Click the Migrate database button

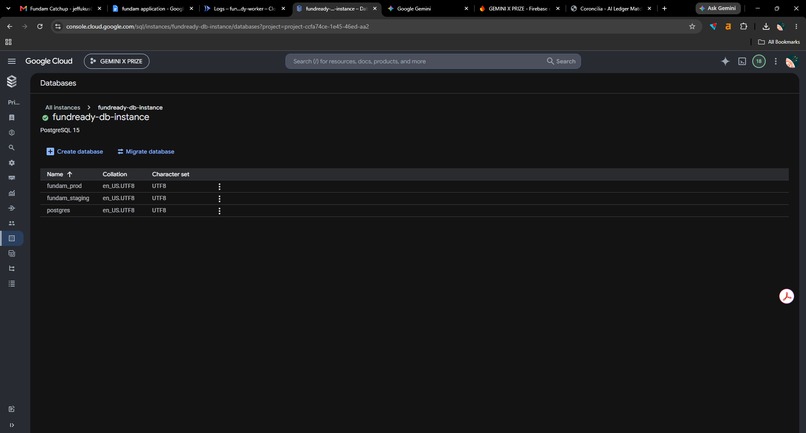(x=145, y=152)
